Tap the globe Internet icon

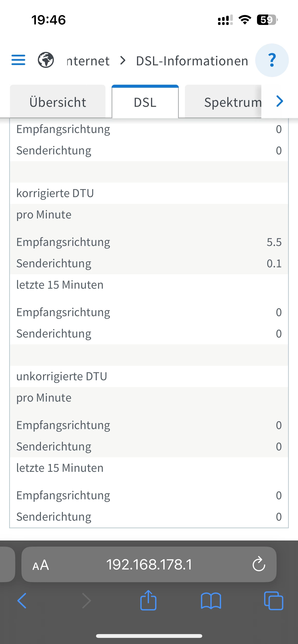tap(46, 60)
